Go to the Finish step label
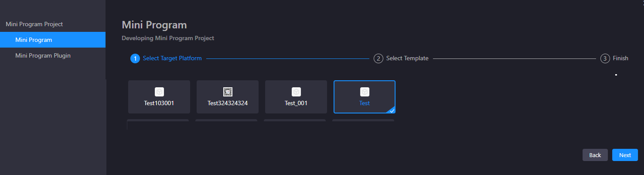The height and width of the screenshot is (175, 644). pos(620,58)
